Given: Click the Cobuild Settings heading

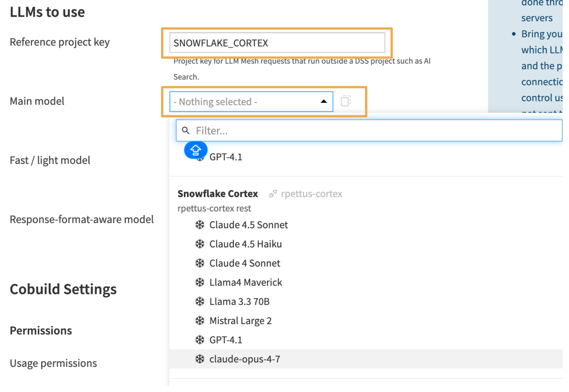Looking at the screenshot, I should pyautogui.click(x=63, y=289).
